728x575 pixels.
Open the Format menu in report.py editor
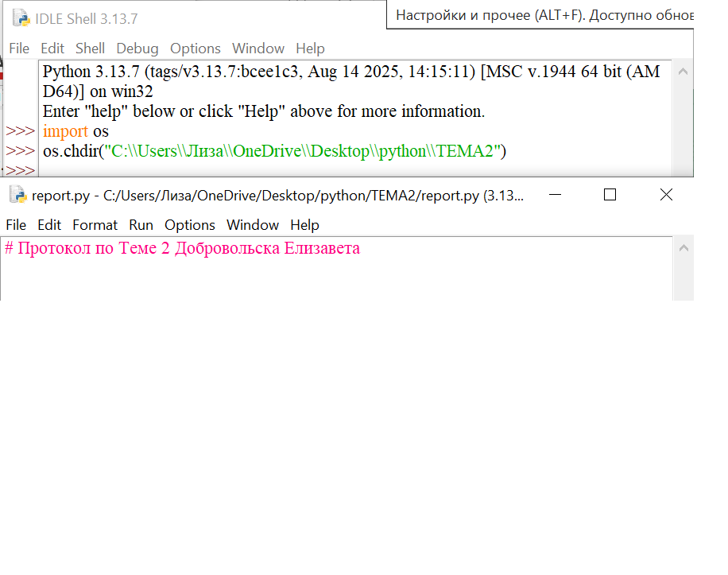coord(95,225)
